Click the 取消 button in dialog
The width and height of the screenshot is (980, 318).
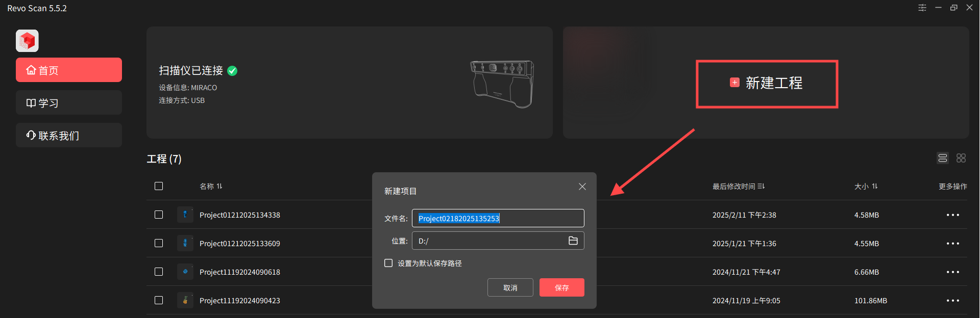510,287
